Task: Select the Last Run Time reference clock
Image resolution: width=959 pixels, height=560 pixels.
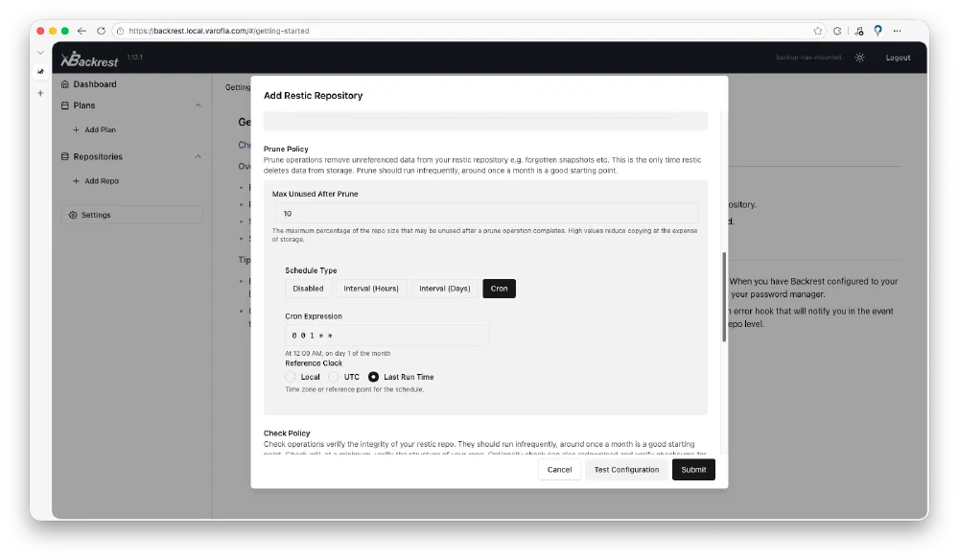Action: click(x=373, y=377)
